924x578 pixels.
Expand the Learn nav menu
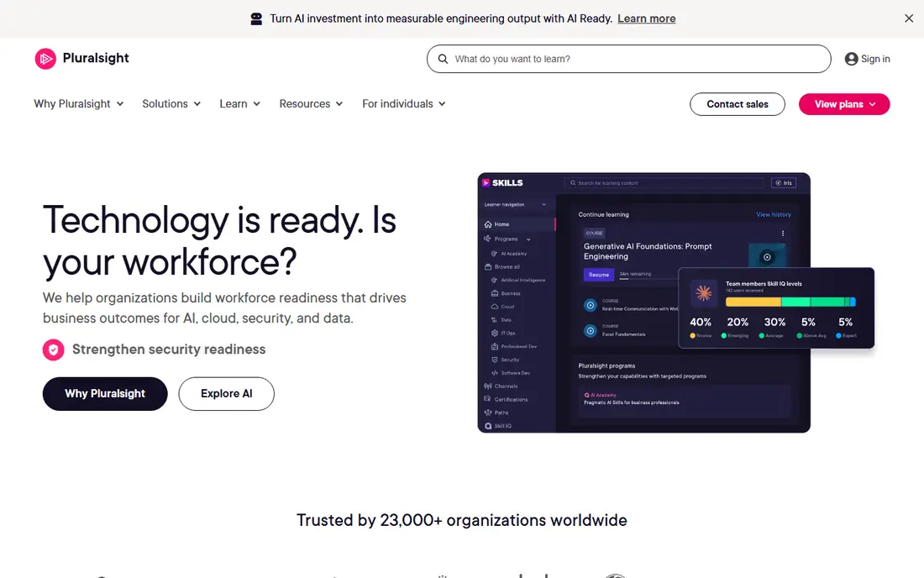pos(240,103)
